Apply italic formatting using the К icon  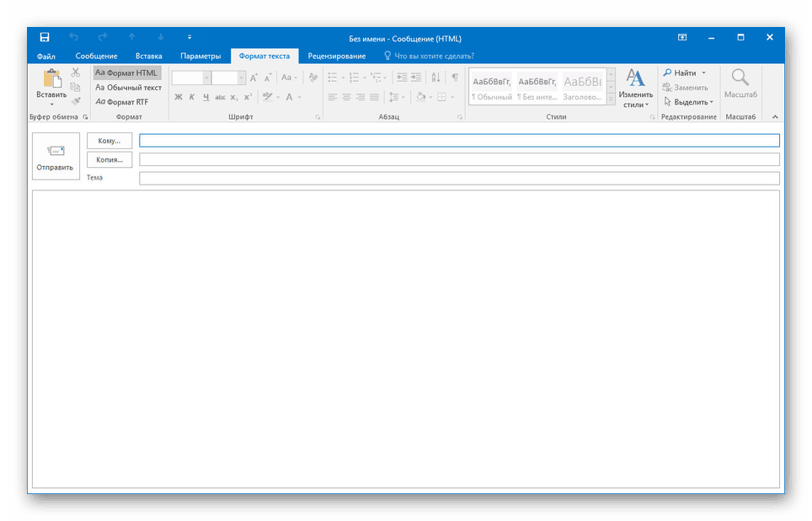coord(192,97)
